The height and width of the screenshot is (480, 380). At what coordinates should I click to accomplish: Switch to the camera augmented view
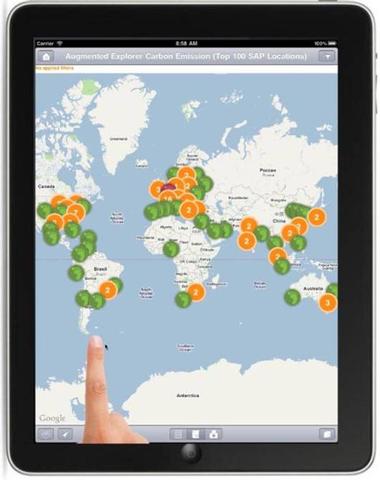[213, 434]
